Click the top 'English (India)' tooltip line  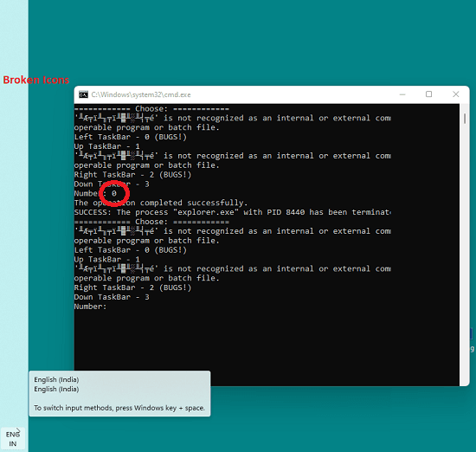(x=56, y=379)
